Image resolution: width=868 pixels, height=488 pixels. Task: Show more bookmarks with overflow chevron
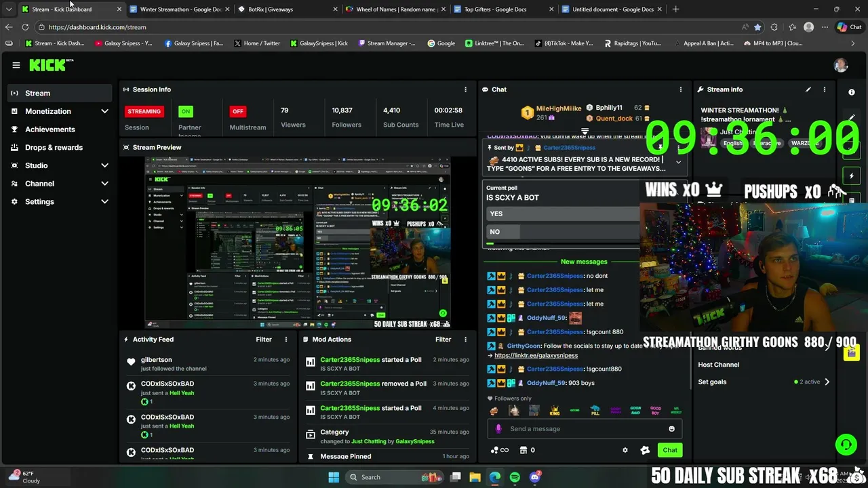(853, 43)
